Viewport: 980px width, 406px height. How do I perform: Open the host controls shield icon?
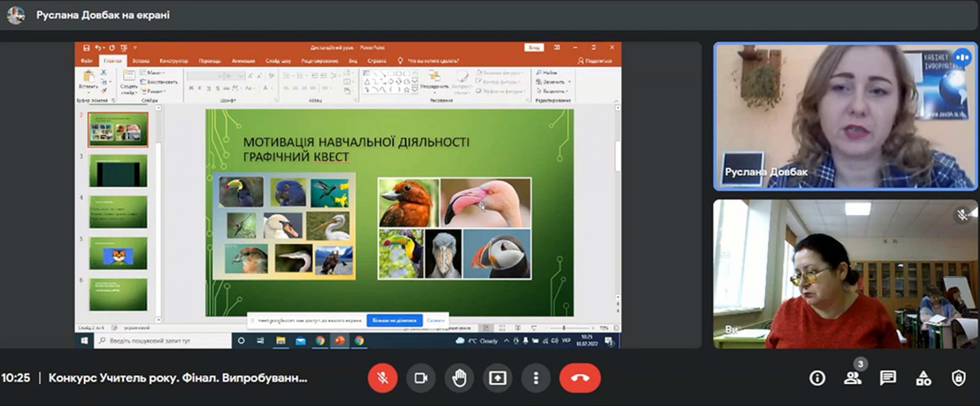959,378
